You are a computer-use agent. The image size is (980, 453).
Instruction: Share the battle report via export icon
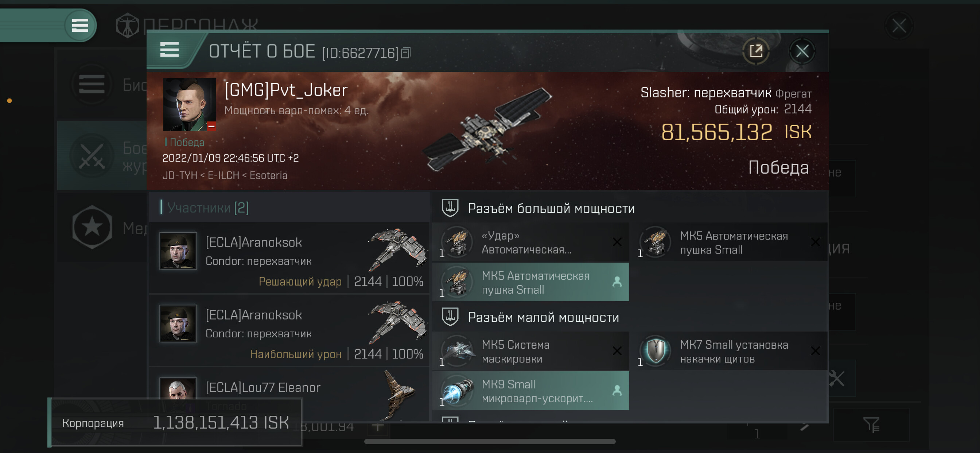755,51
